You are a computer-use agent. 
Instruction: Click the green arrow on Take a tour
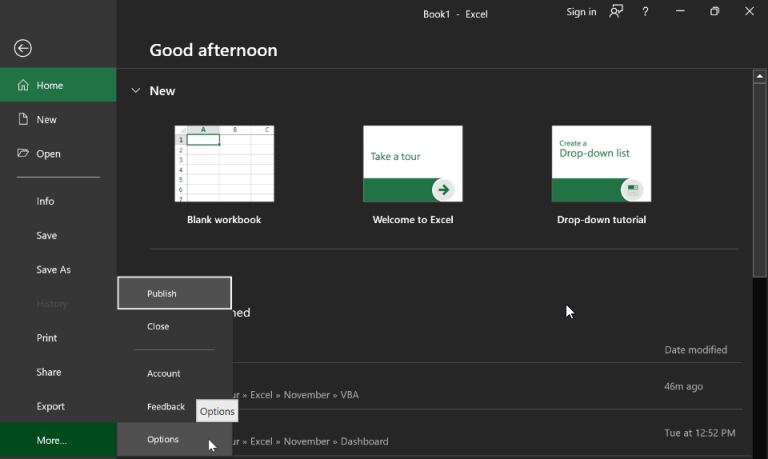pos(443,189)
